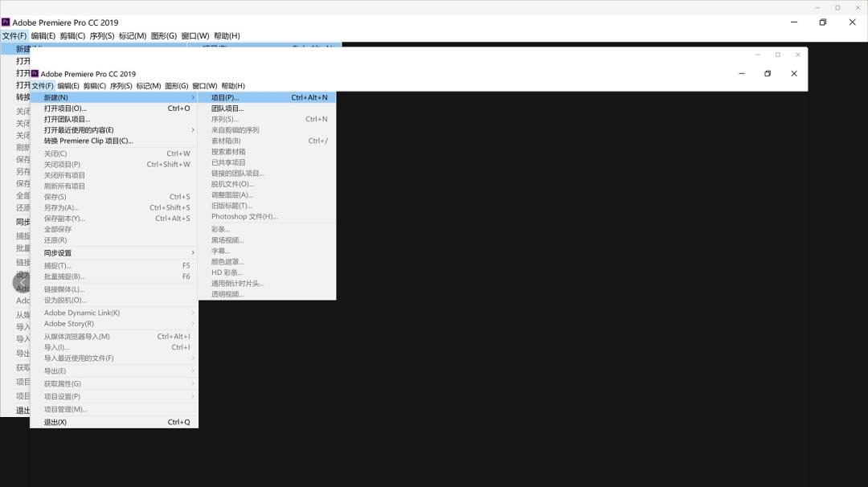Expand the 同步设置 submenu
The height and width of the screenshot is (487, 868).
tap(114, 253)
